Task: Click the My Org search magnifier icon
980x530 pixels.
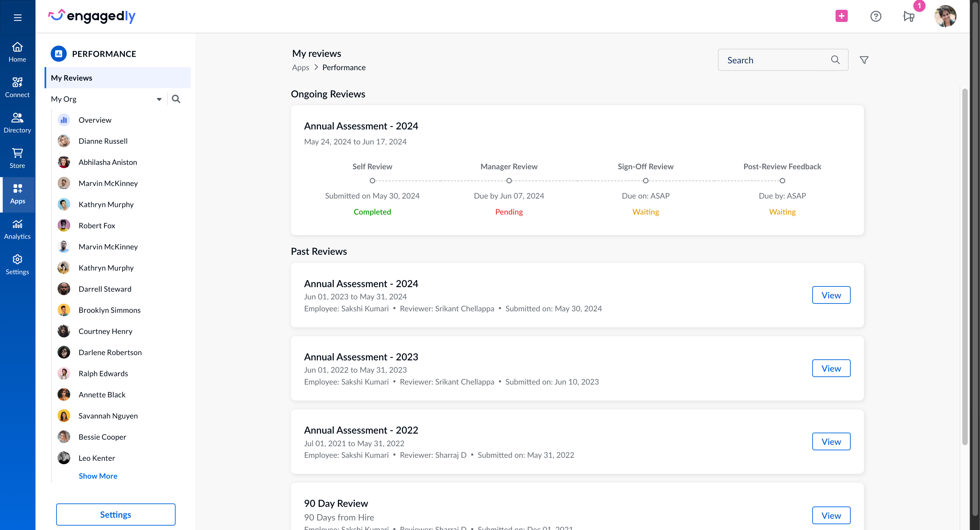Action: click(176, 99)
